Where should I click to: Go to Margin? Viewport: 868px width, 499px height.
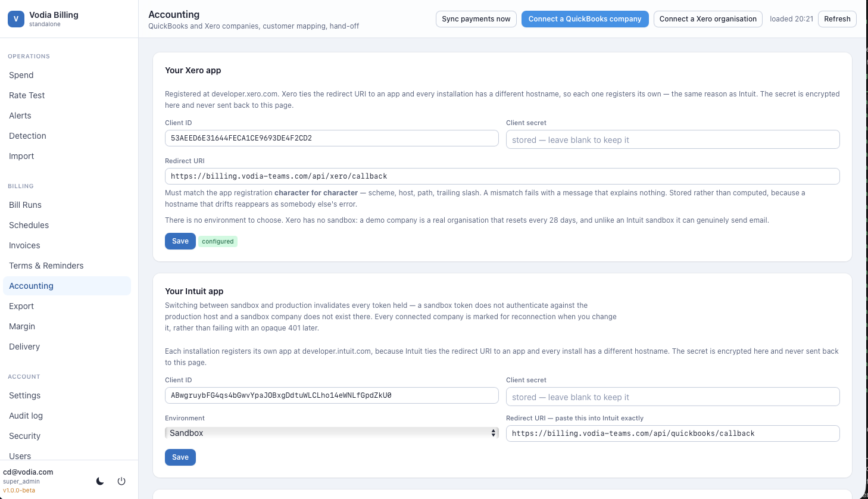67,326
